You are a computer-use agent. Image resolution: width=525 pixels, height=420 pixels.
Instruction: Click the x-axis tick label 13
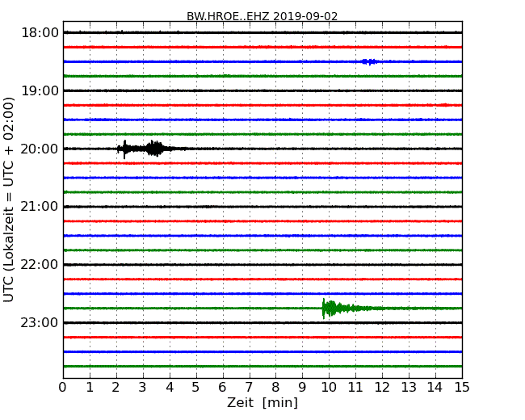pyautogui.click(x=409, y=387)
